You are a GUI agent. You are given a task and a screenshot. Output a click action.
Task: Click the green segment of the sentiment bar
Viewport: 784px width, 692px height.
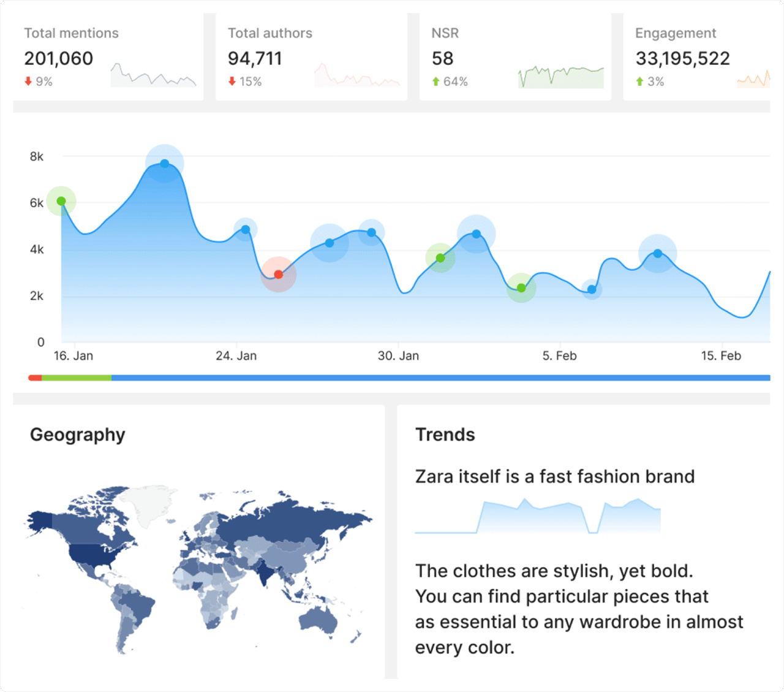(77, 378)
